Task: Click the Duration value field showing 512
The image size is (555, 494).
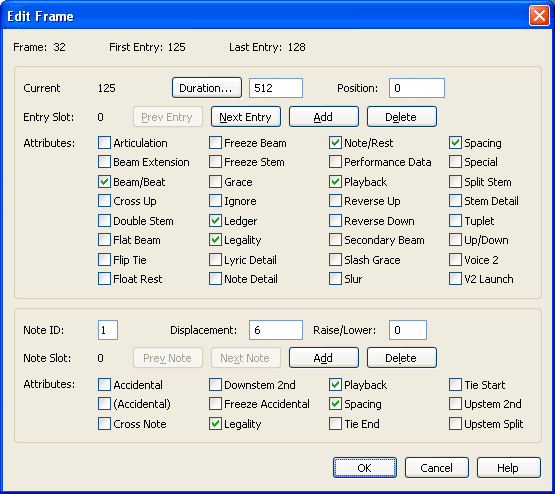Action: [276, 88]
